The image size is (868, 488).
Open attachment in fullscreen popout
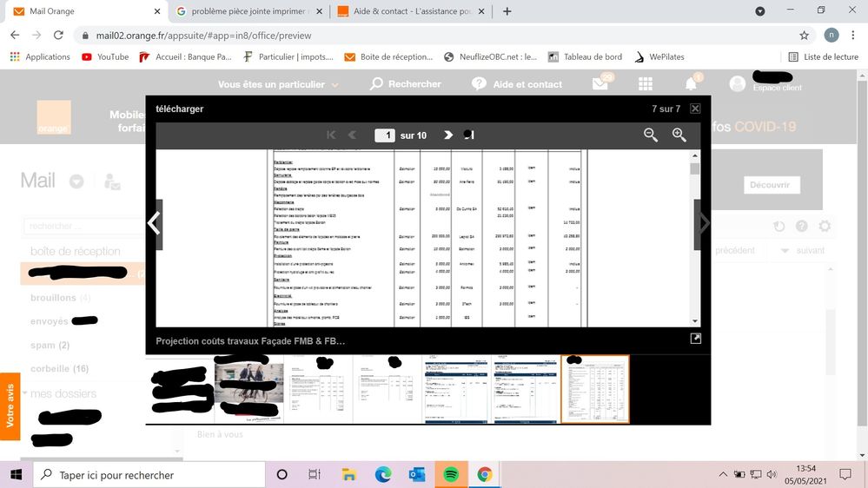click(x=695, y=339)
